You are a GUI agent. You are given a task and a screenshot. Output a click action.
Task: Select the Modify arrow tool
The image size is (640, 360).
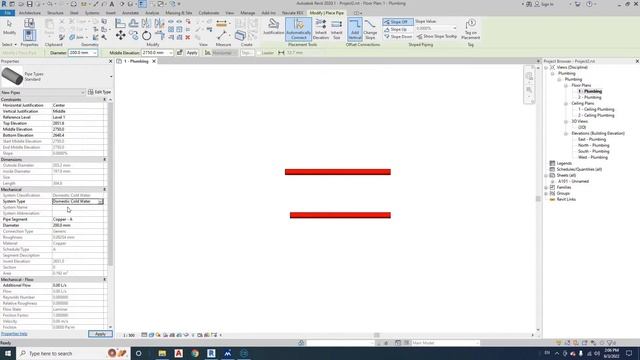[9, 27]
